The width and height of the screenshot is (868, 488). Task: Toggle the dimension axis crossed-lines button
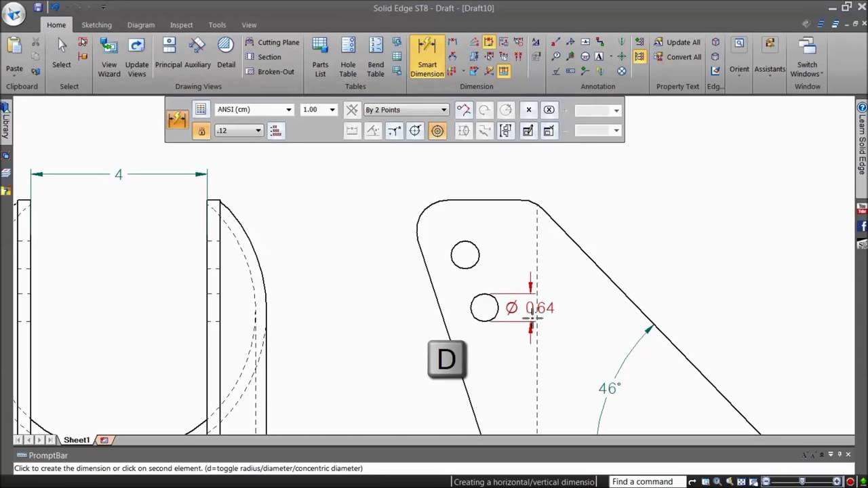(352, 110)
